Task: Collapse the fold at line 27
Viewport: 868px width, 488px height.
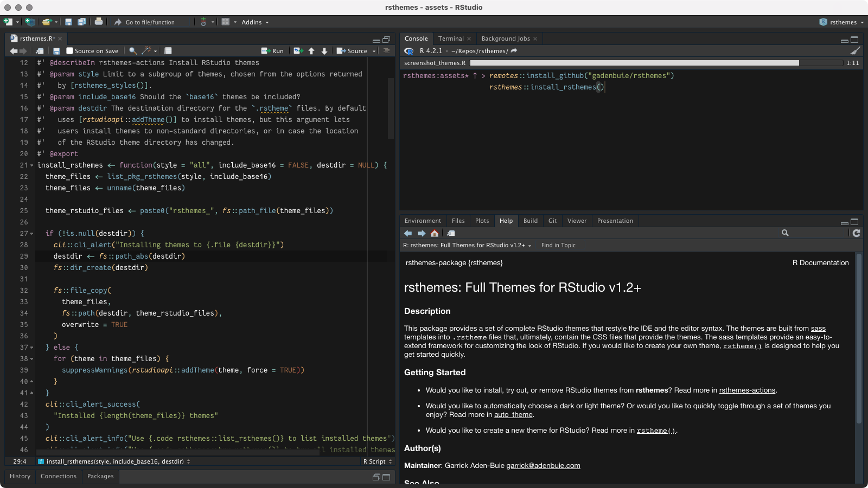Action: pos(31,234)
